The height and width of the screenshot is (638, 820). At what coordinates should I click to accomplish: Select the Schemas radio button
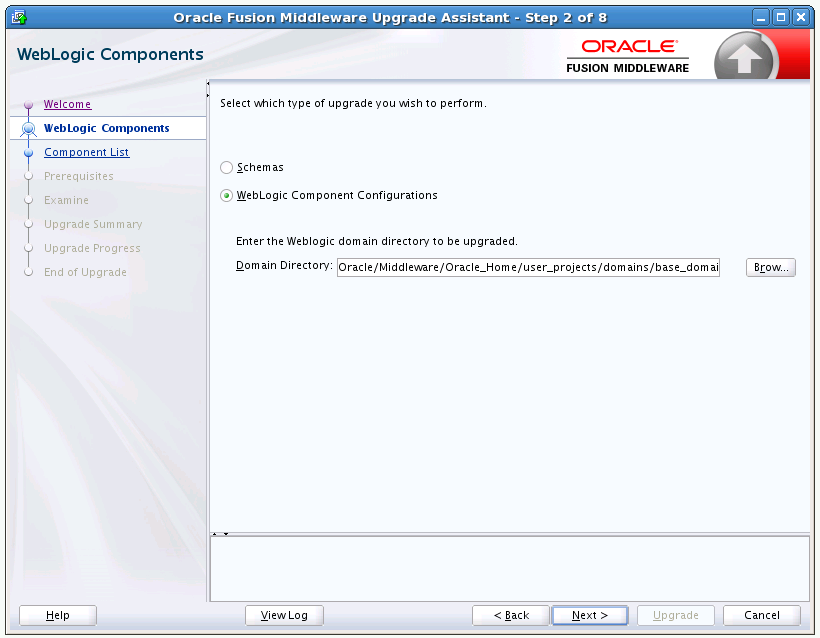pyautogui.click(x=226, y=167)
